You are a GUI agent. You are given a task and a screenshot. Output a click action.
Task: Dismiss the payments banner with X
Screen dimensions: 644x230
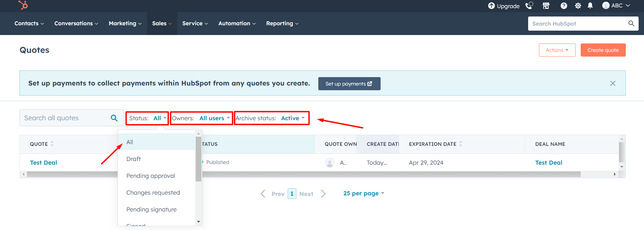[613, 83]
